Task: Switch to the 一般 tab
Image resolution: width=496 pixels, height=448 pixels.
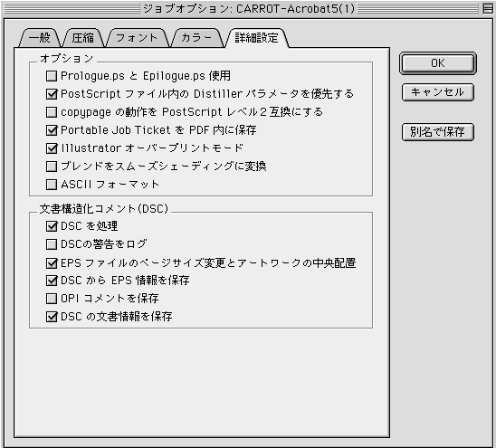Action: point(40,38)
